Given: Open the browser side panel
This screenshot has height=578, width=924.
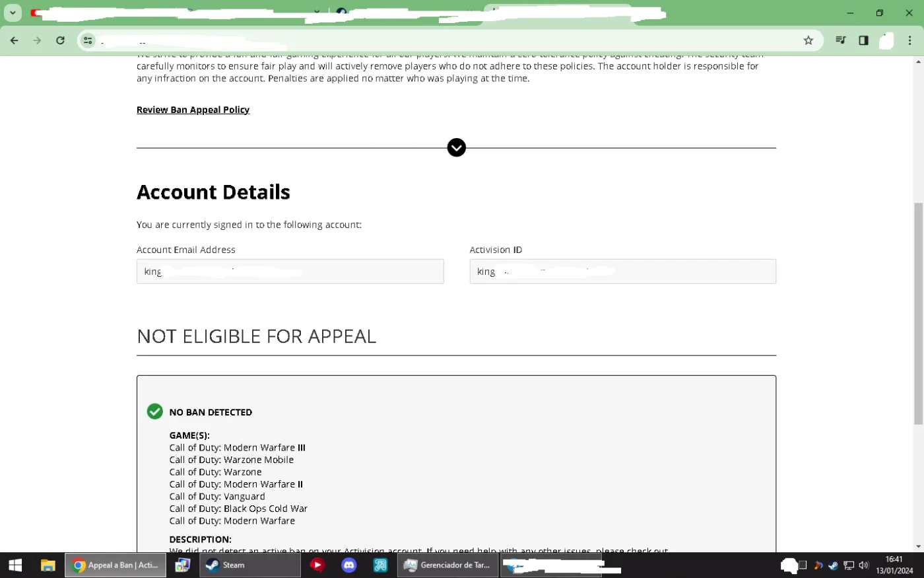Looking at the screenshot, I should tap(863, 40).
